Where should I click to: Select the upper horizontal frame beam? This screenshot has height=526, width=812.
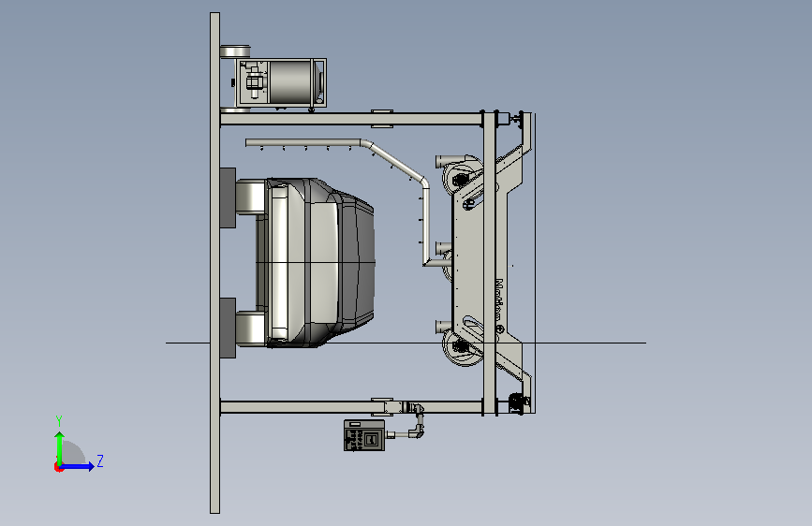[x=351, y=119]
